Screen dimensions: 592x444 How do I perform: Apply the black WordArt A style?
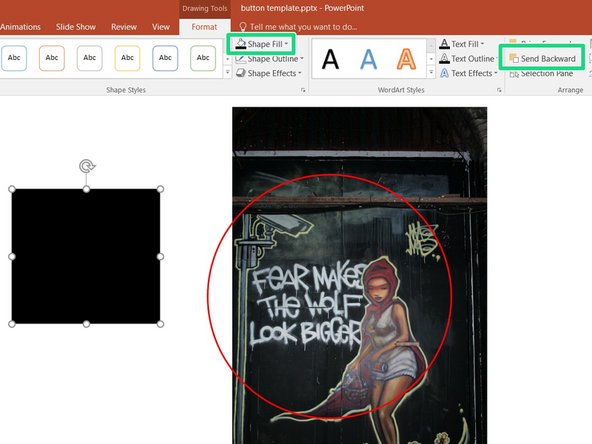click(x=330, y=59)
